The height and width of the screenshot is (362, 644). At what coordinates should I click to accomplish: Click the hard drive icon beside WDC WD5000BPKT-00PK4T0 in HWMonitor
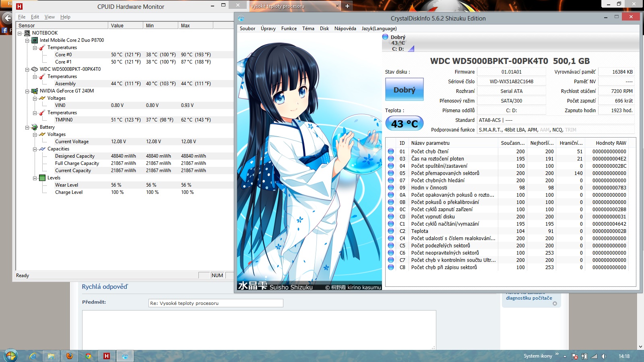[35, 69]
